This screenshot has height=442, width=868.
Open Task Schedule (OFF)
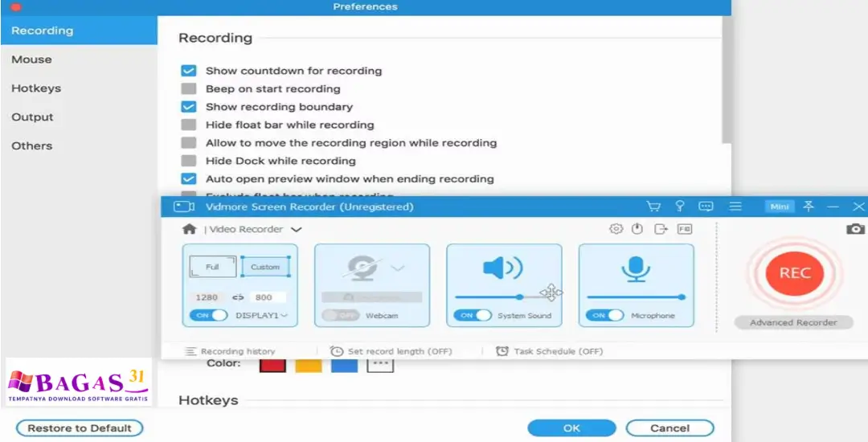[x=559, y=351]
